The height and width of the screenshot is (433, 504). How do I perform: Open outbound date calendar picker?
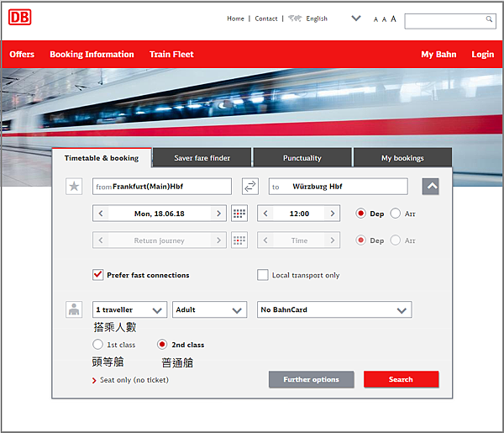point(239,214)
